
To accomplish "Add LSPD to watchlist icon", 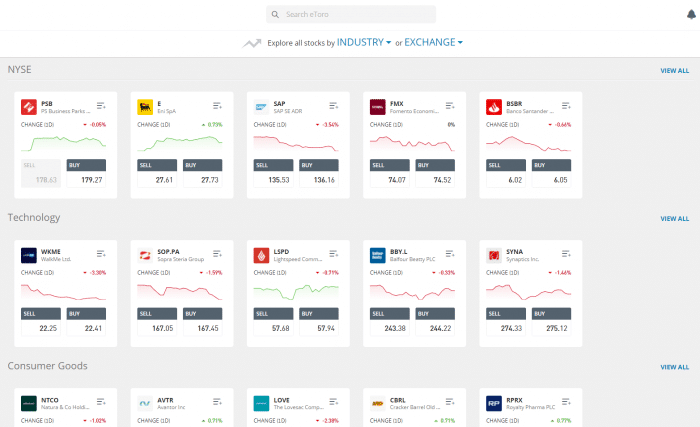I will point(333,254).
